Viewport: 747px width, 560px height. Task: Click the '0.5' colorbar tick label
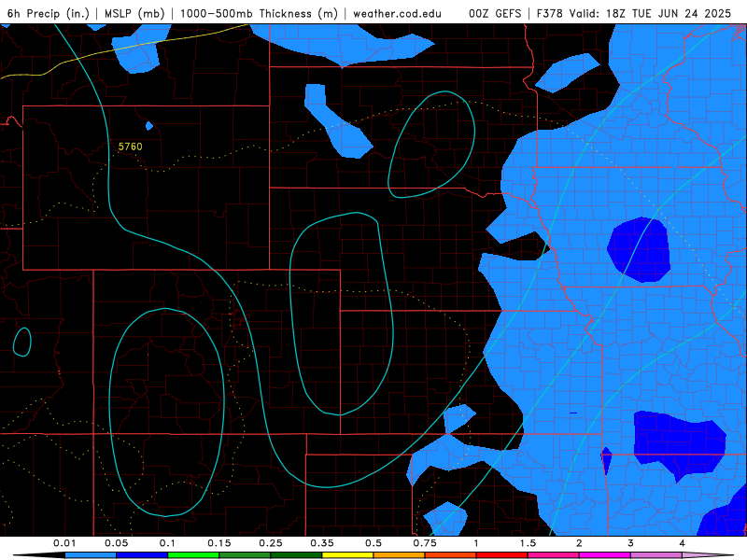(373, 543)
